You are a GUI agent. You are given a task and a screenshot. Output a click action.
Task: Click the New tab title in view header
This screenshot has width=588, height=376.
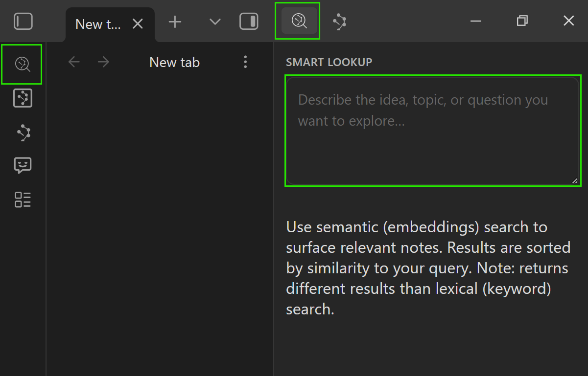tap(174, 62)
